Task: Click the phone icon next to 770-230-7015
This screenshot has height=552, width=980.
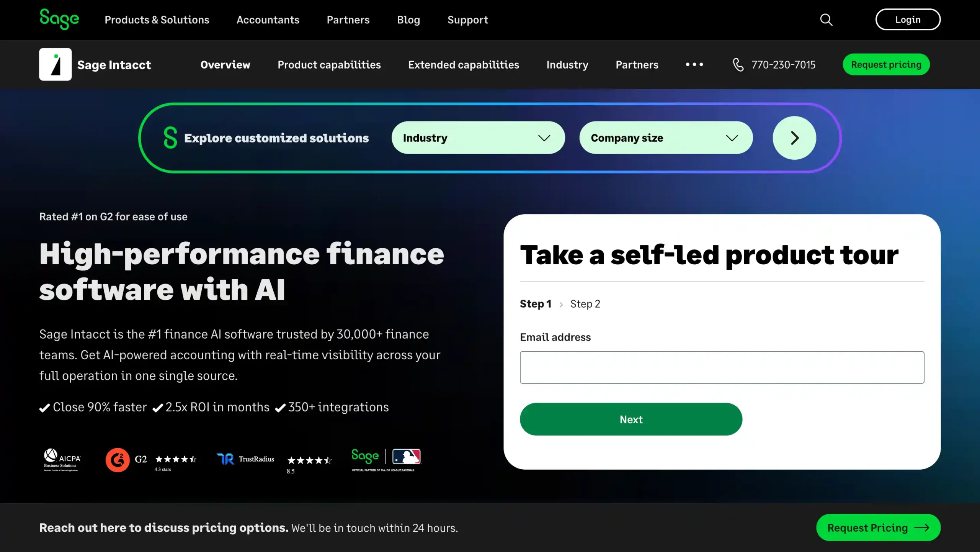Action: pyautogui.click(x=738, y=64)
